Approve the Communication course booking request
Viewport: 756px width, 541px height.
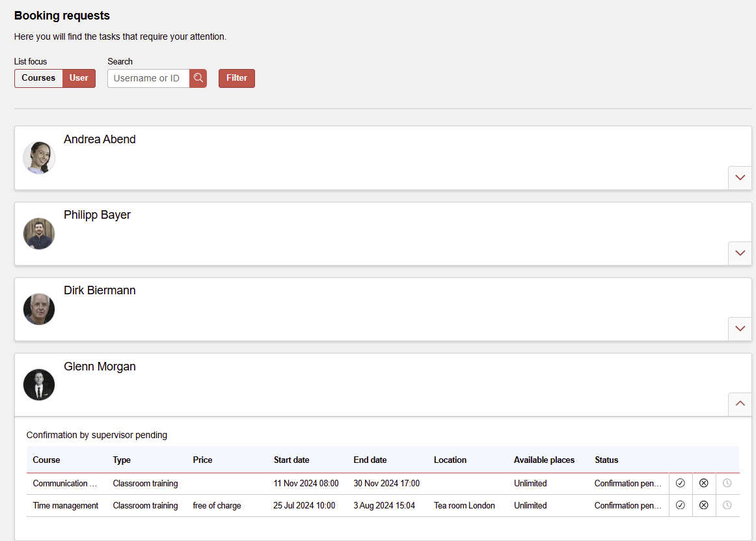(x=681, y=484)
